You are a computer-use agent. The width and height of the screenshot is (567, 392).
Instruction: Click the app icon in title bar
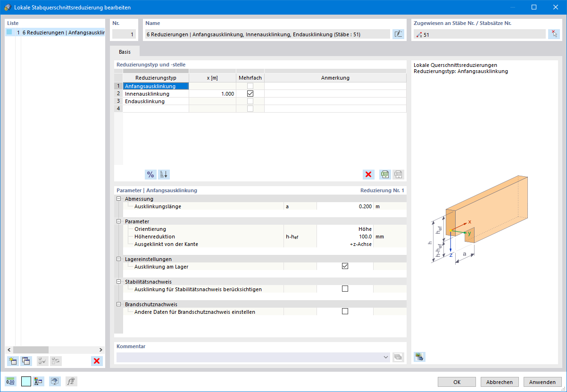tap(7, 7)
